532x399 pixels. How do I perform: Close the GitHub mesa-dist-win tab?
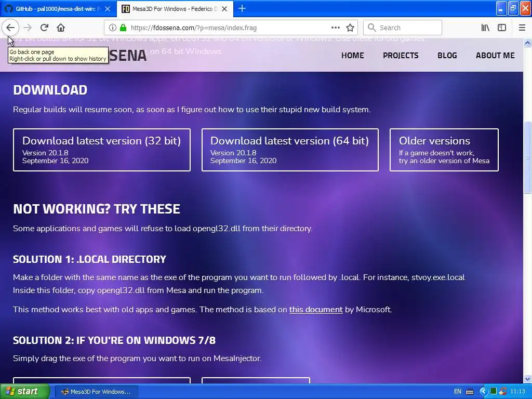pos(107,9)
